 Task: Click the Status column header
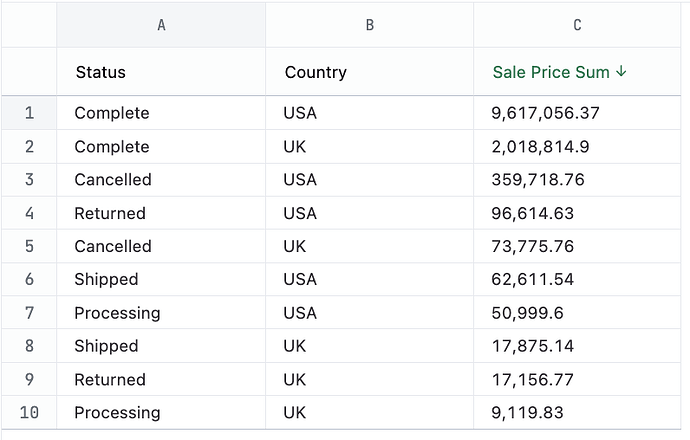(x=101, y=72)
